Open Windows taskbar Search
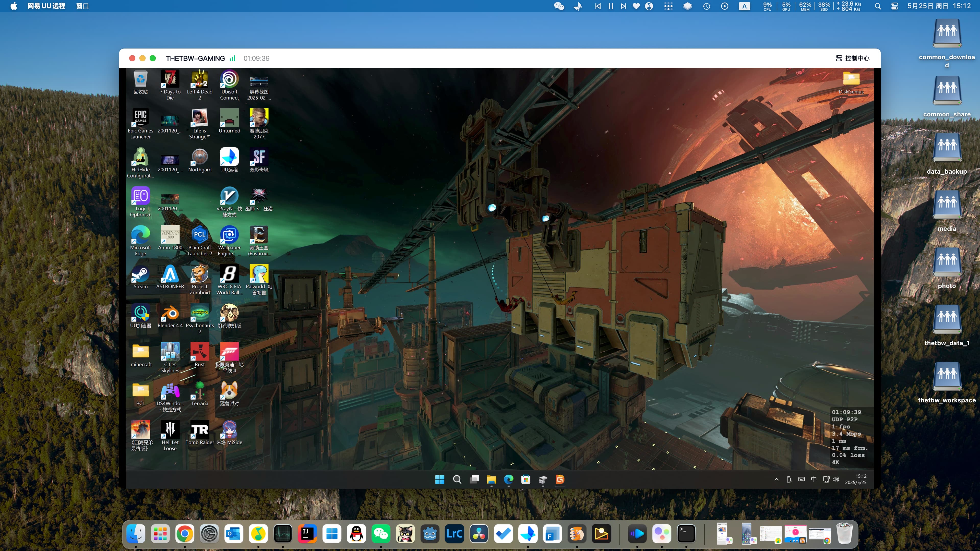Image resolution: width=980 pixels, height=551 pixels. tap(457, 480)
